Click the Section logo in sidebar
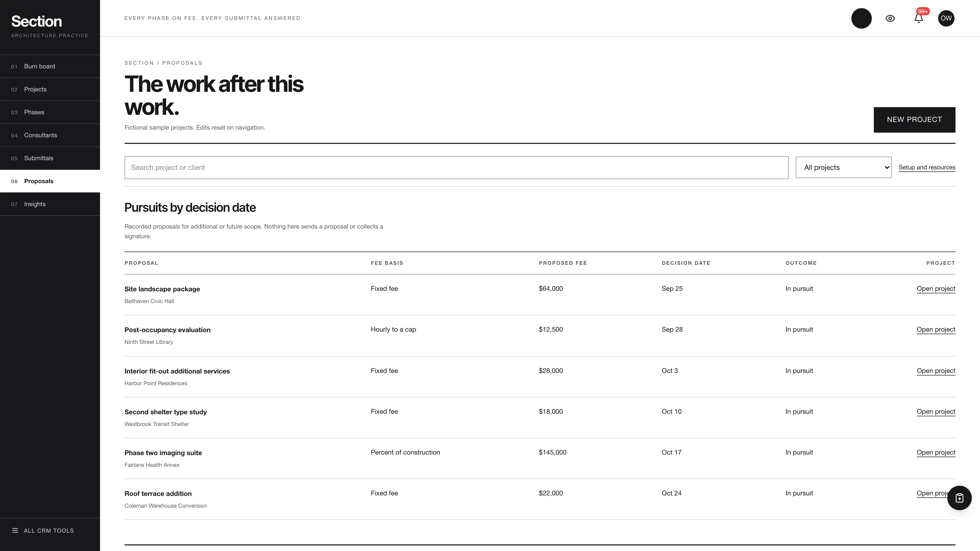This screenshot has width=980, height=551. 36,21
